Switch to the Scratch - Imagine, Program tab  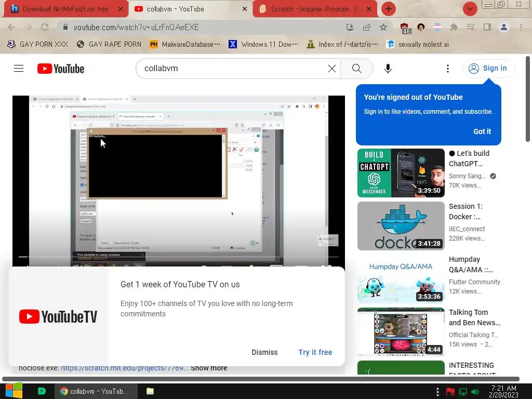point(315,9)
